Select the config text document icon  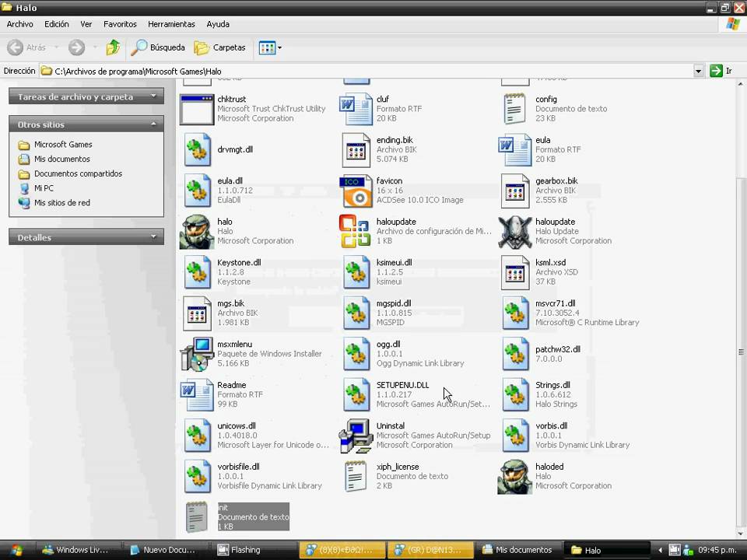(x=515, y=110)
